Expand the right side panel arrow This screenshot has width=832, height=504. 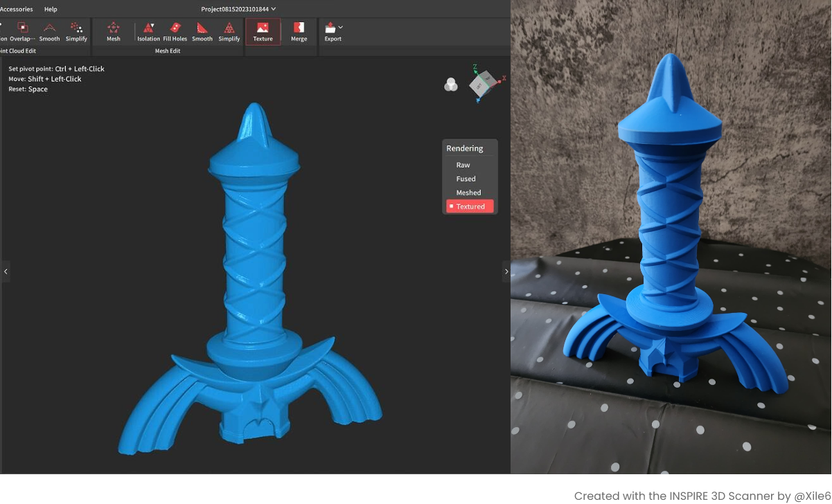tap(506, 271)
